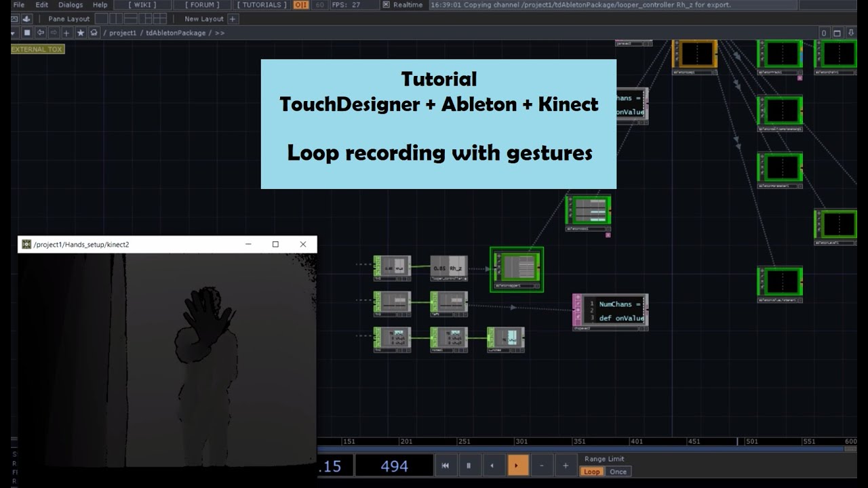Jump to start of timeline

coord(445,466)
